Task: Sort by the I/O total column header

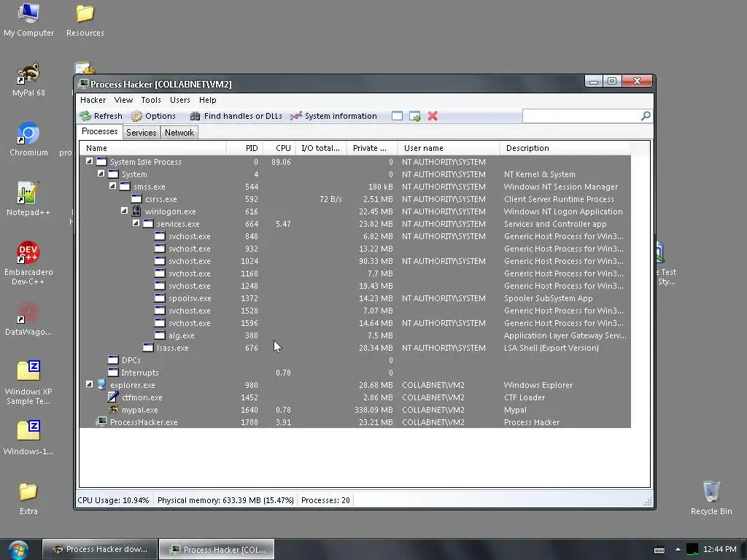Action: coord(321,148)
